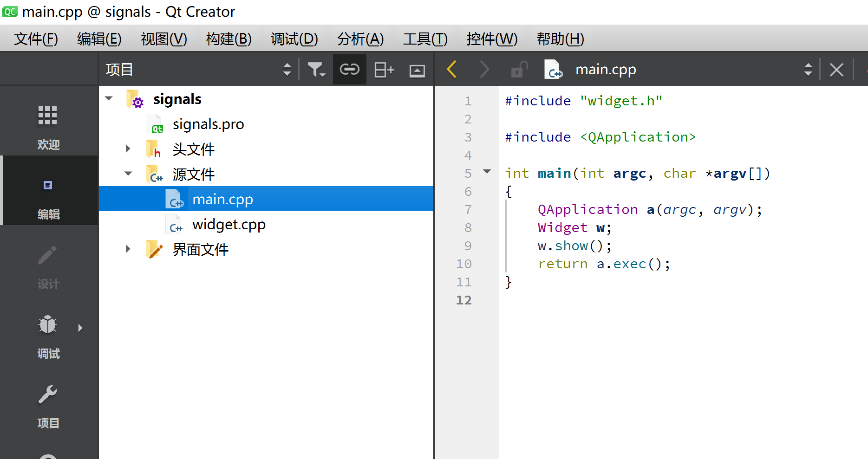Screen dimensions: 868x459
Task: Select the signals project root
Action: pos(177,99)
